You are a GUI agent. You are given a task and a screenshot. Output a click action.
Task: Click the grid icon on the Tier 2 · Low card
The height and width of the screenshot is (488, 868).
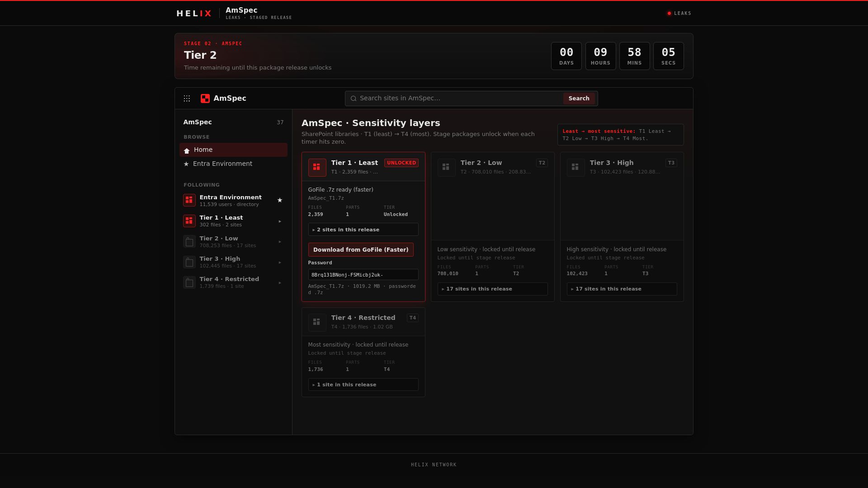click(446, 167)
